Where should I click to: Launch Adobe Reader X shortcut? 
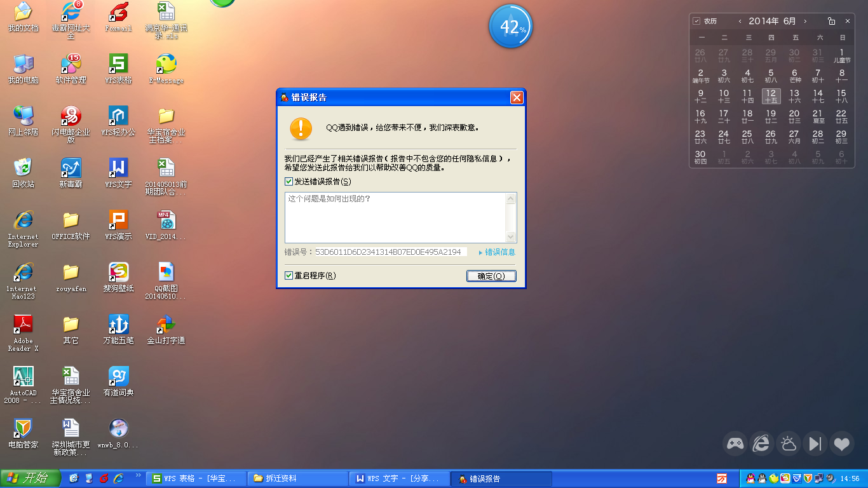[x=23, y=333]
